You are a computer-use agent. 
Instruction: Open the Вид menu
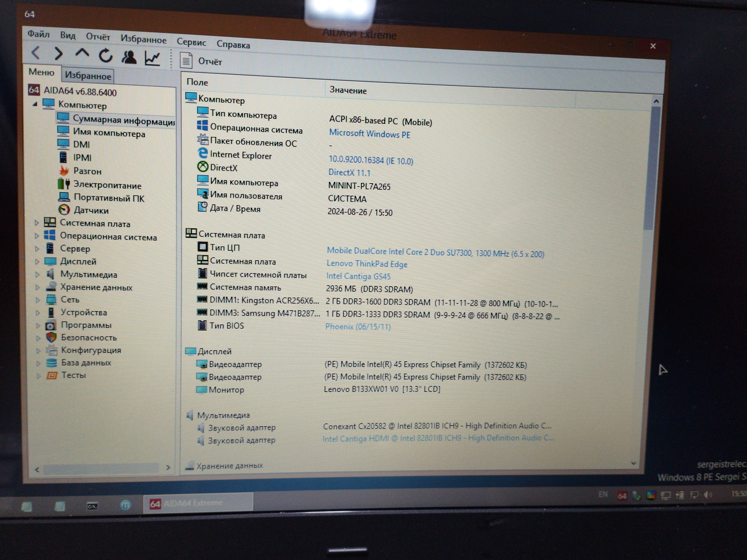tap(68, 35)
